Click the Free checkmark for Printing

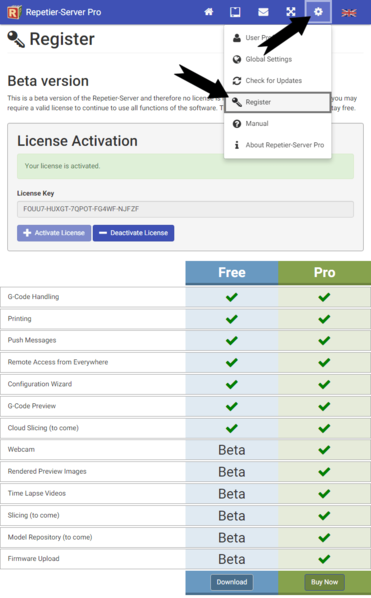pyautogui.click(x=231, y=319)
